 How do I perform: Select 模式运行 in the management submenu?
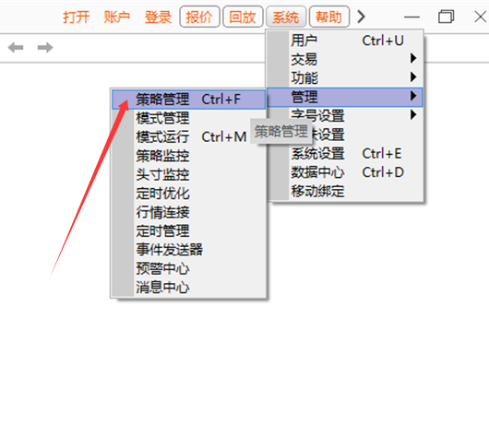[x=188, y=136]
